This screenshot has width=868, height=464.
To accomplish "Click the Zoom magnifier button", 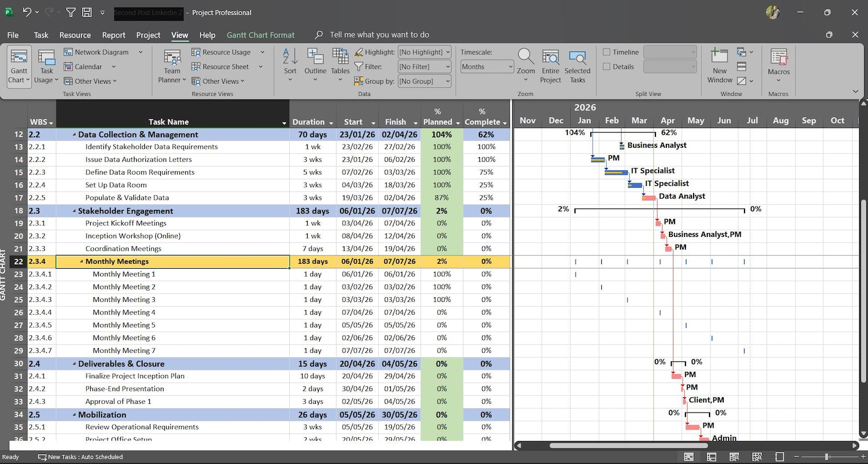I will (526, 65).
